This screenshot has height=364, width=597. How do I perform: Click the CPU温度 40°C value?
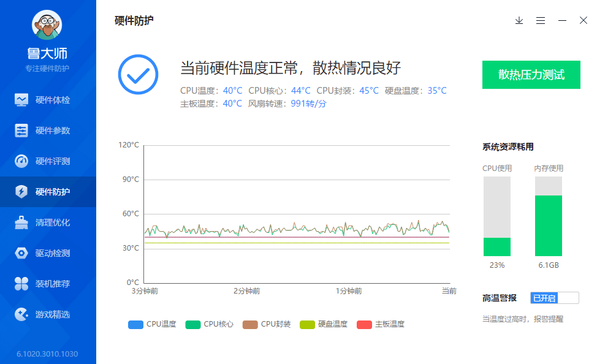point(233,91)
